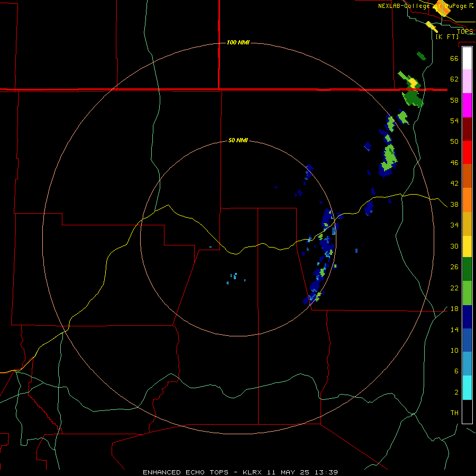Select the dark green legend swatch
The image size is (476, 476).
click(x=467, y=269)
